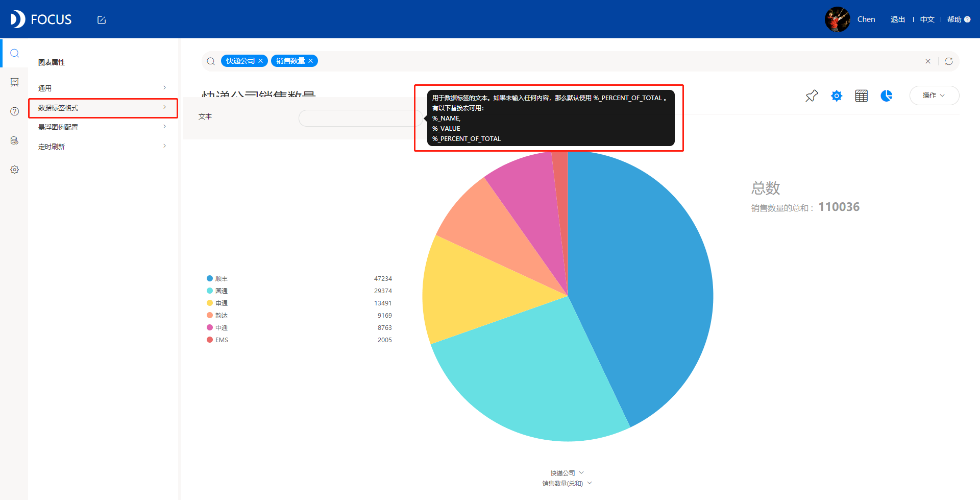Expand the 定时刷新 section
Image resolution: width=980 pixels, height=500 pixels.
[103, 147]
